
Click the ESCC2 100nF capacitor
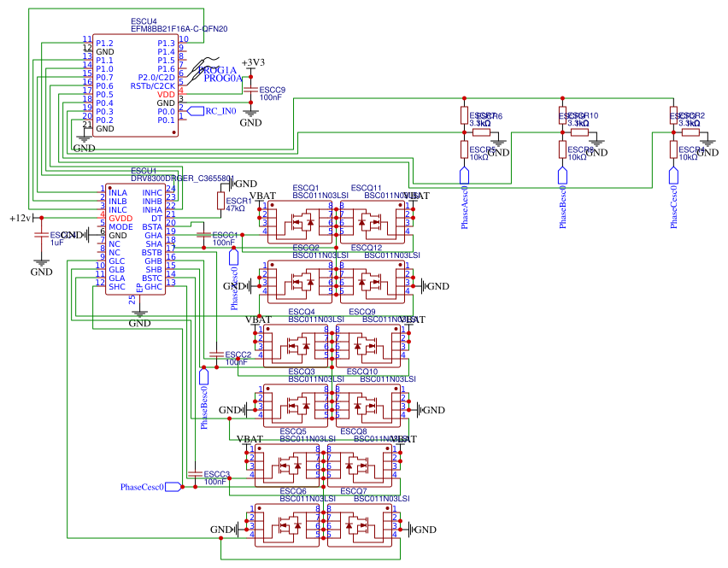click(x=212, y=354)
